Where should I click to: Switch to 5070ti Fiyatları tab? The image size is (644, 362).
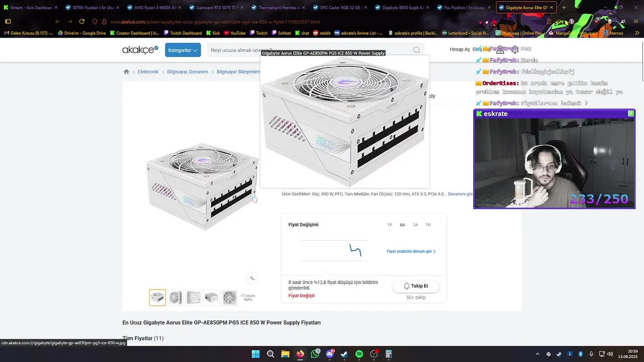click(92, 8)
